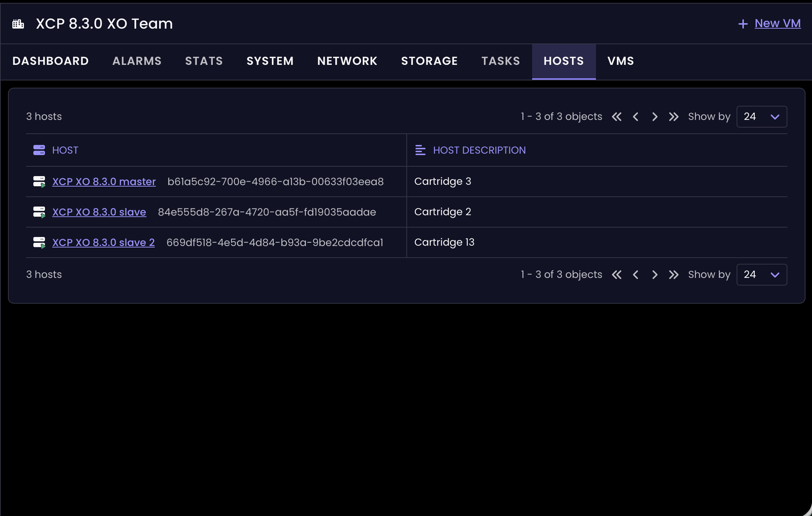812x516 pixels.
Task: Go to first page in top pagination
Action: pos(617,117)
